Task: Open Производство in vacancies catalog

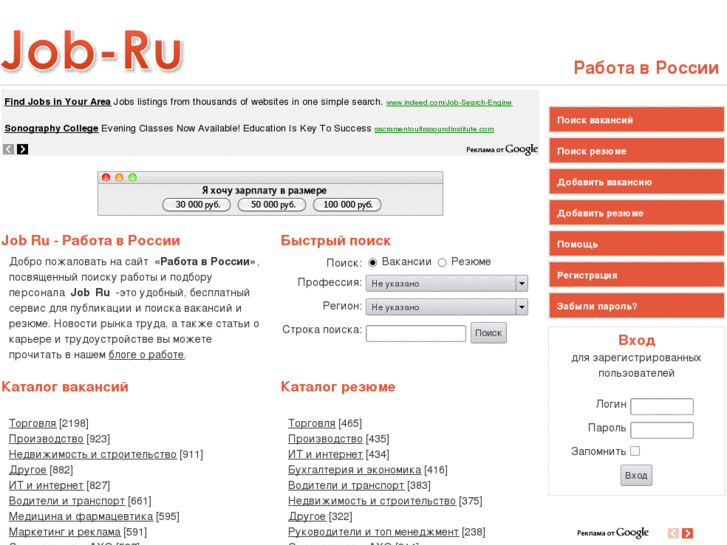Action: (46, 439)
